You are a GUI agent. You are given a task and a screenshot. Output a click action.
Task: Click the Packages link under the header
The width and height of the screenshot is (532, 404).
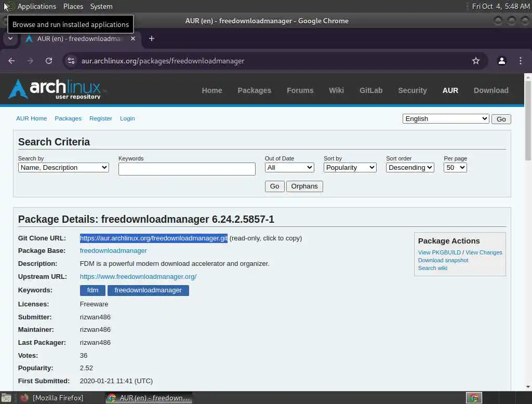[x=68, y=118]
